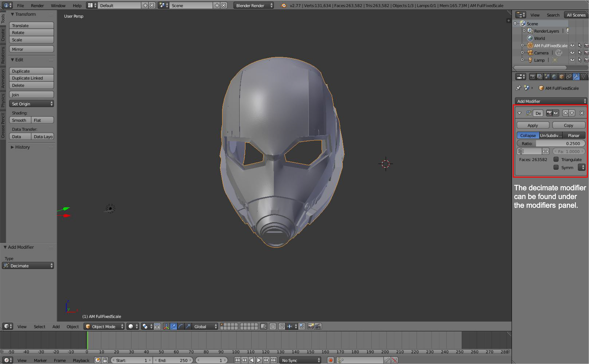
Task: Click the record auto-keyframe button
Action: coord(331,360)
